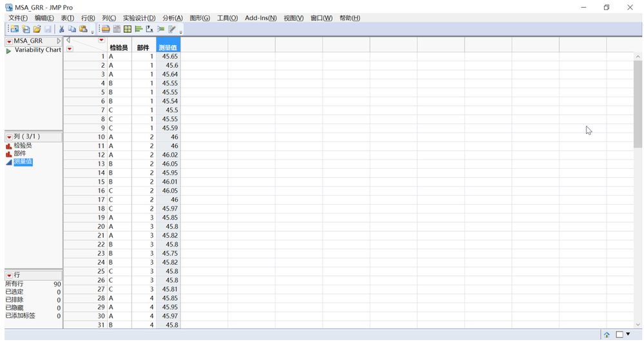Open the 行(R) menu

pyautogui.click(x=88, y=18)
